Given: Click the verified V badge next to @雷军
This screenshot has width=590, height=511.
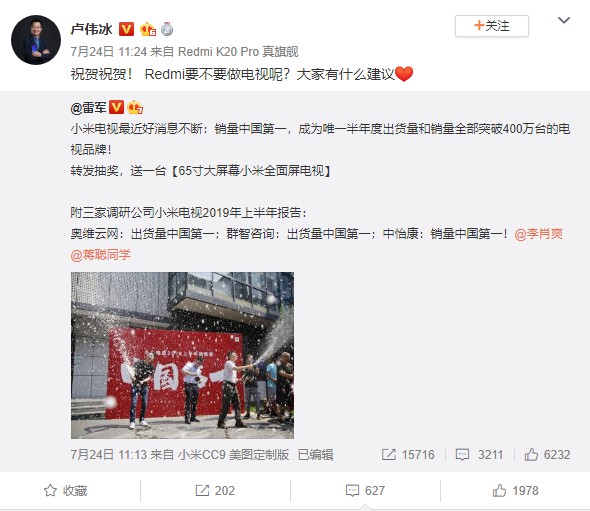Looking at the screenshot, I should tap(116, 107).
